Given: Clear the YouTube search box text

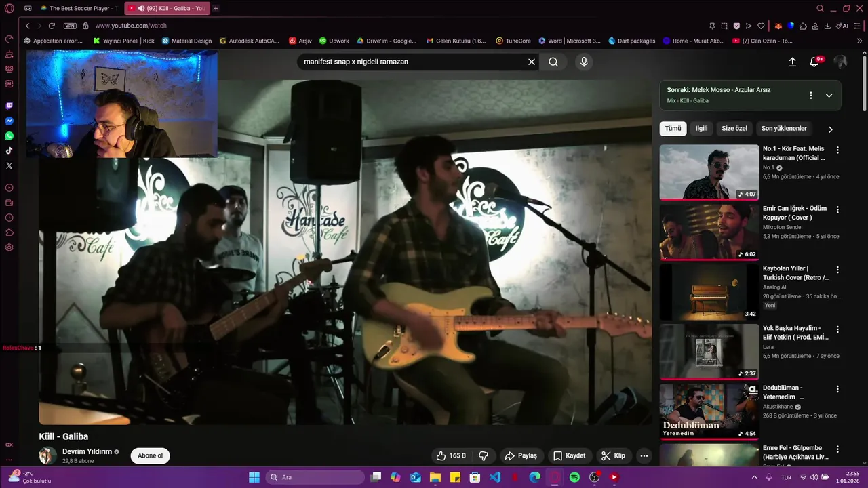Looking at the screenshot, I should tap(532, 62).
